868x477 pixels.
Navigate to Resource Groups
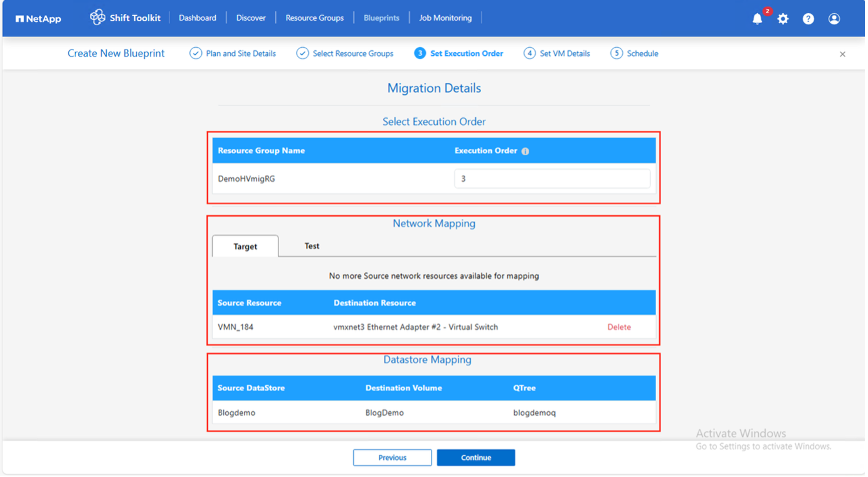tap(314, 18)
